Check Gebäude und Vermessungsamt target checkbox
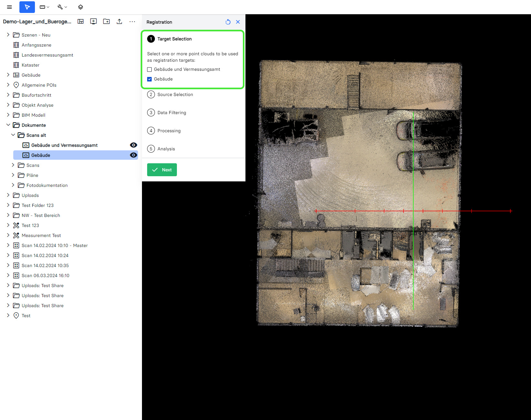Viewport: 531px width, 420px height. coord(149,70)
